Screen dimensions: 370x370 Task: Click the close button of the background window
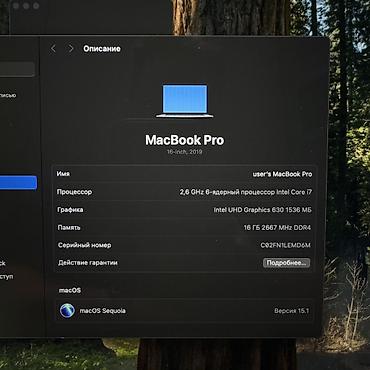coord(16,6)
